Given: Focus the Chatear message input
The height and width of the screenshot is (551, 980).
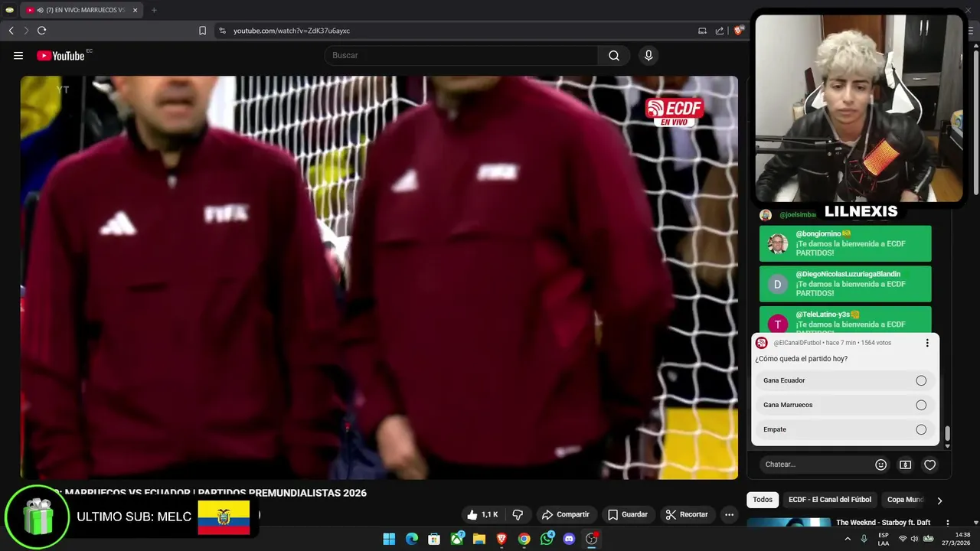Looking at the screenshot, I should [x=815, y=465].
